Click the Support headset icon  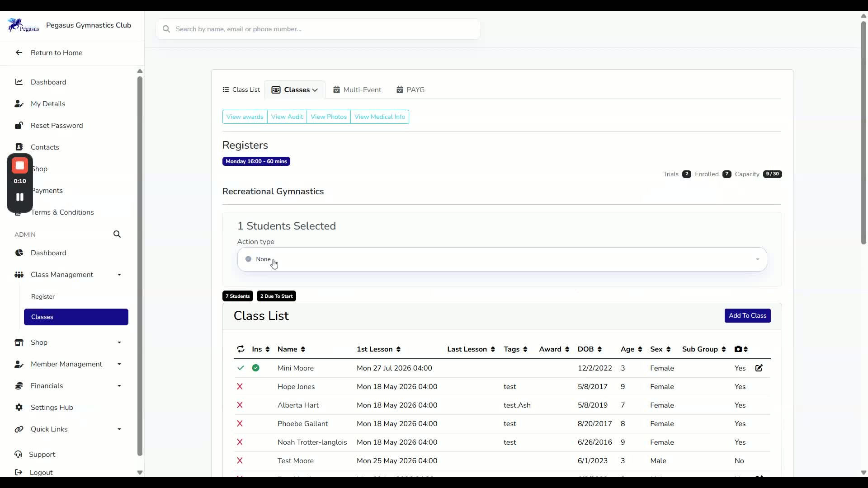(18, 454)
